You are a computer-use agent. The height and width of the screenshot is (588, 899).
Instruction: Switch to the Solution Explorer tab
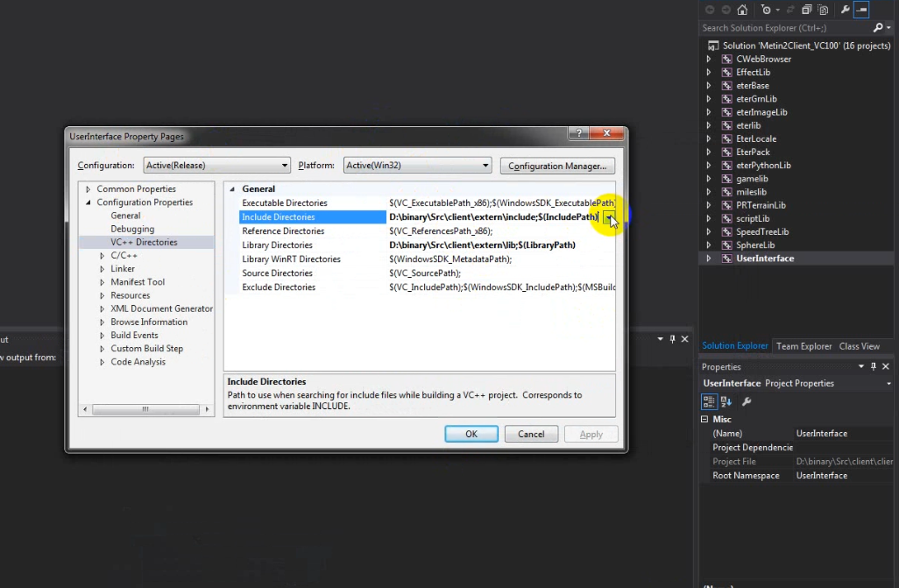click(734, 346)
